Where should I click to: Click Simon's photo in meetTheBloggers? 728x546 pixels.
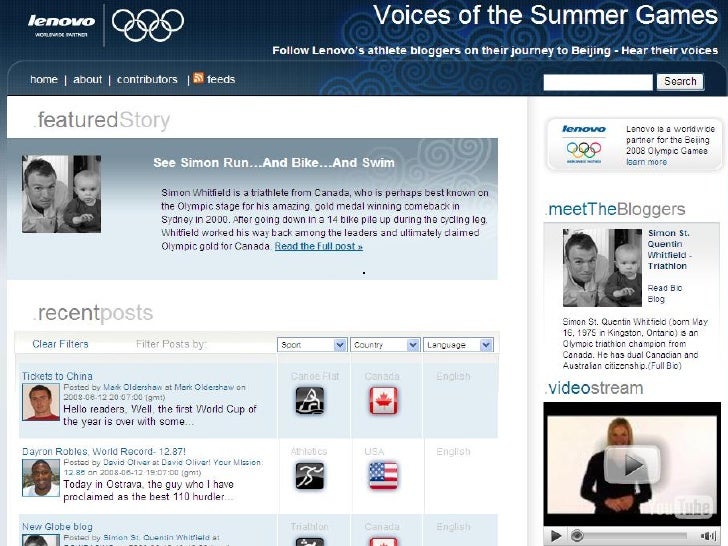pyautogui.click(x=602, y=267)
